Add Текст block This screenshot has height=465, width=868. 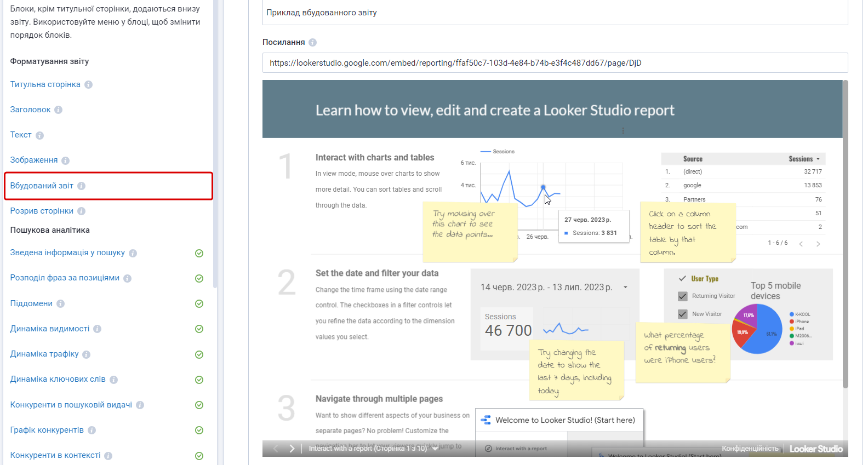21,135
